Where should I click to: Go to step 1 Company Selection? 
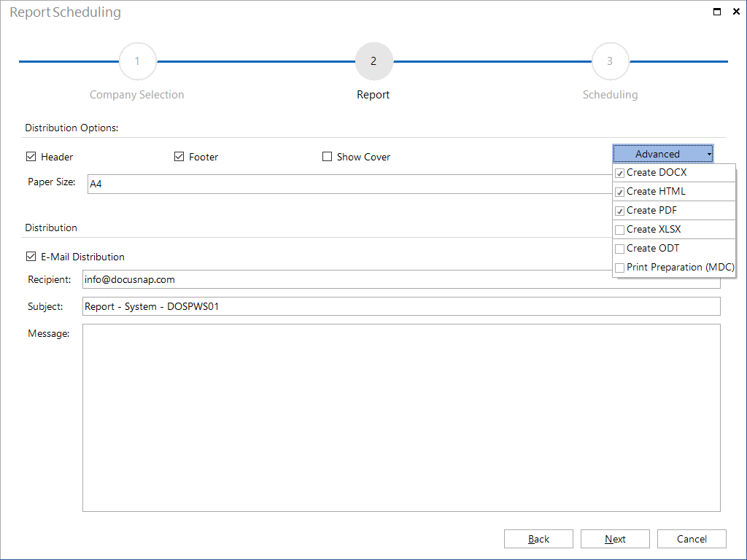[x=137, y=61]
